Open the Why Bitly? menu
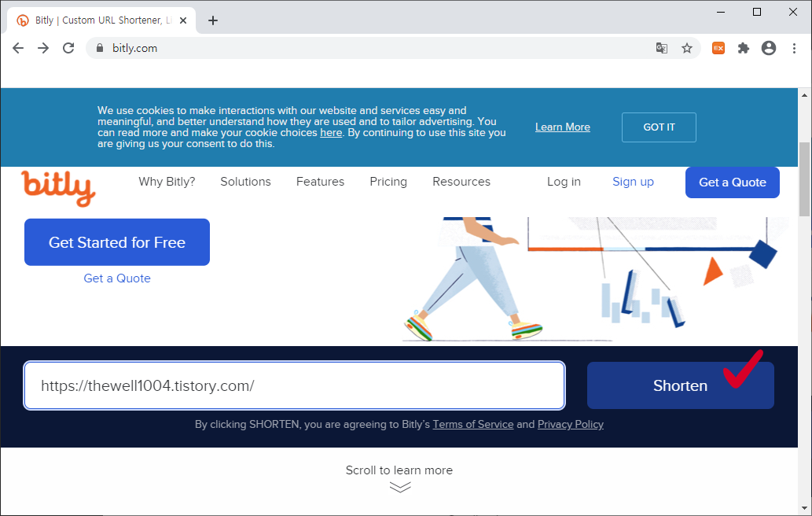This screenshot has width=812, height=516. [167, 182]
